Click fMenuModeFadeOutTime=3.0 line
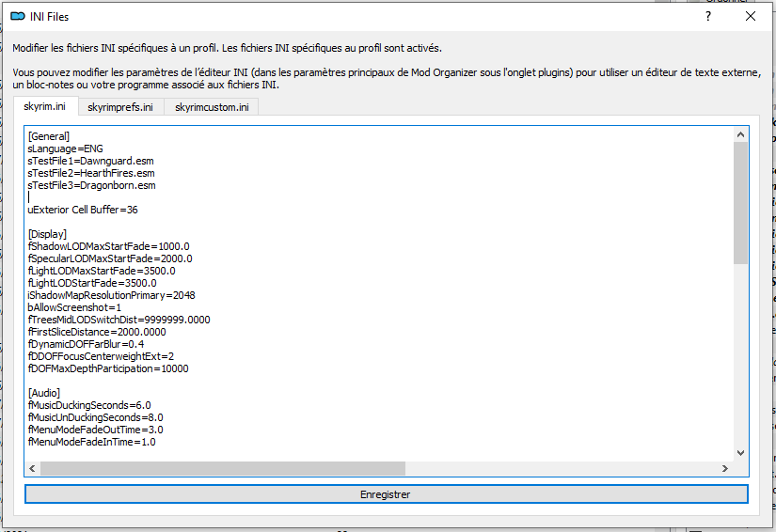 pyautogui.click(x=95, y=430)
